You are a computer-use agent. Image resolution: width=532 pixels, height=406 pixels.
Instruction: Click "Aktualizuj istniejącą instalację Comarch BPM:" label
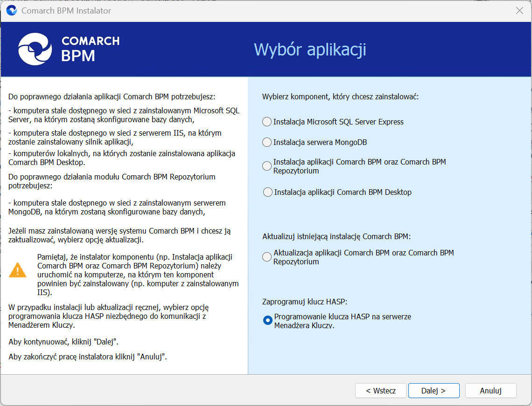[336, 236]
